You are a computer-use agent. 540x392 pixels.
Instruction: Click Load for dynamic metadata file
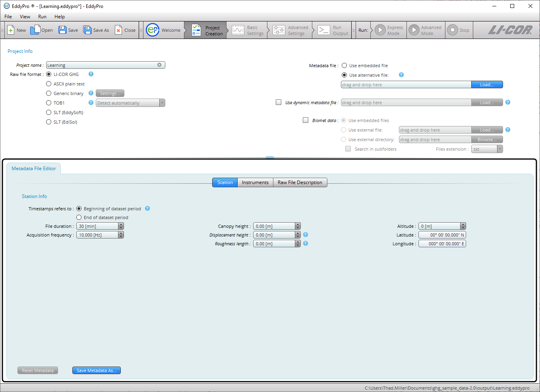click(487, 103)
